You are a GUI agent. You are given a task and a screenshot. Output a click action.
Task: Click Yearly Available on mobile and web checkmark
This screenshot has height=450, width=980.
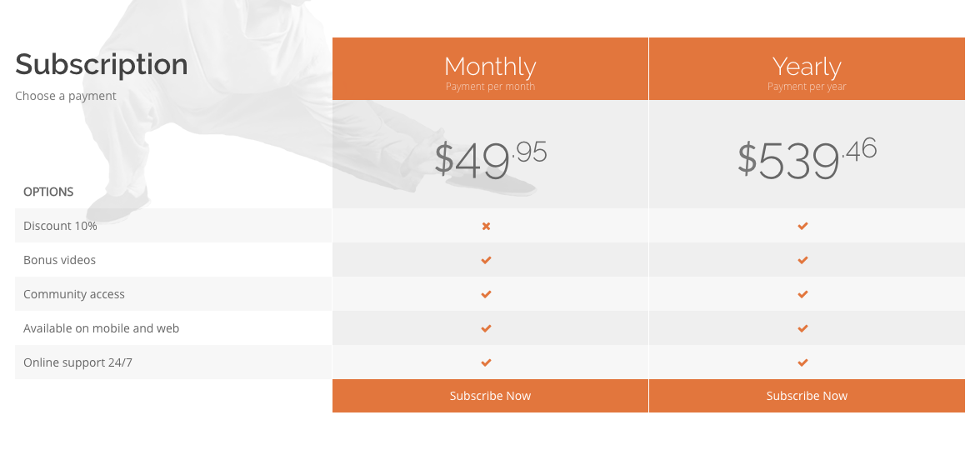click(x=803, y=328)
